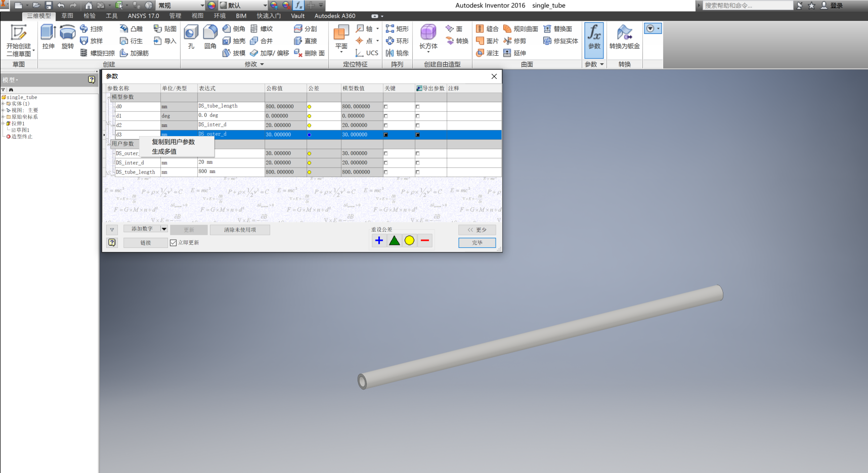868x473 pixels.
Task: Select the 圆角 (Fillet) tool
Action: coord(210,35)
